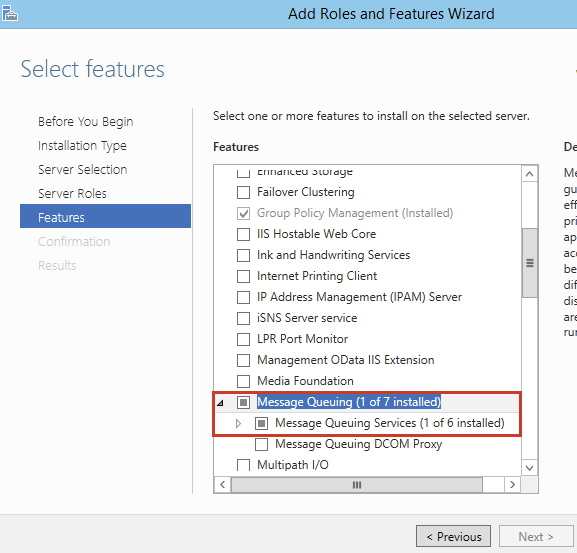Click the features list scroll down arrow
The image size is (577, 553).
(x=530, y=468)
